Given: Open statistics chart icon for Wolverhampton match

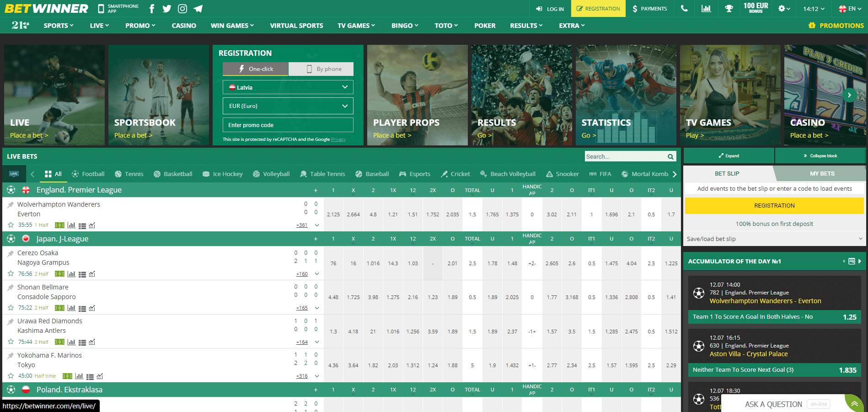Looking at the screenshot, I should [71, 225].
